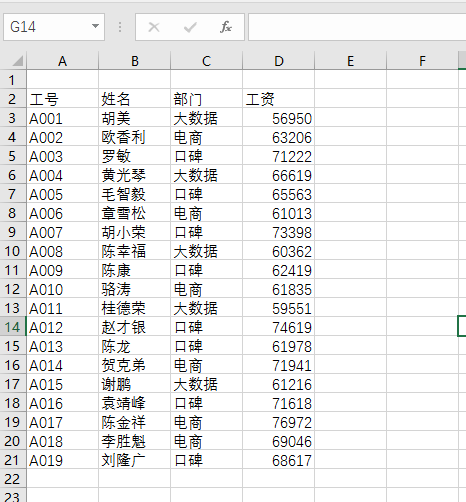Click the 姓名 header cell
This screenshot has height=502, width=466.
135,98
